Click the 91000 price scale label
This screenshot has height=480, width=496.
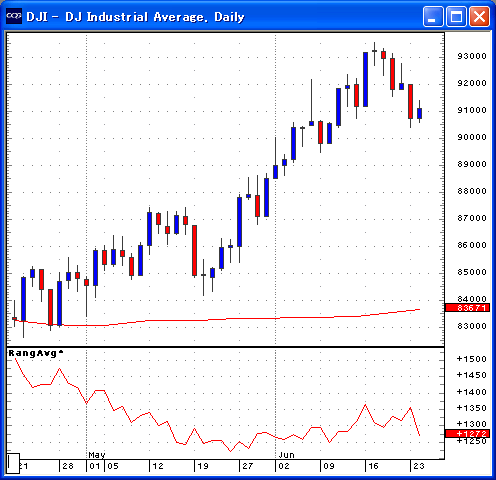click(x=472, y=110)
